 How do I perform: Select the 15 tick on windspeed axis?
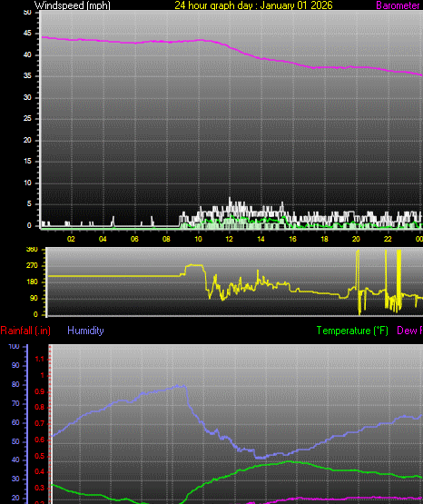click(x=27, y=162)
